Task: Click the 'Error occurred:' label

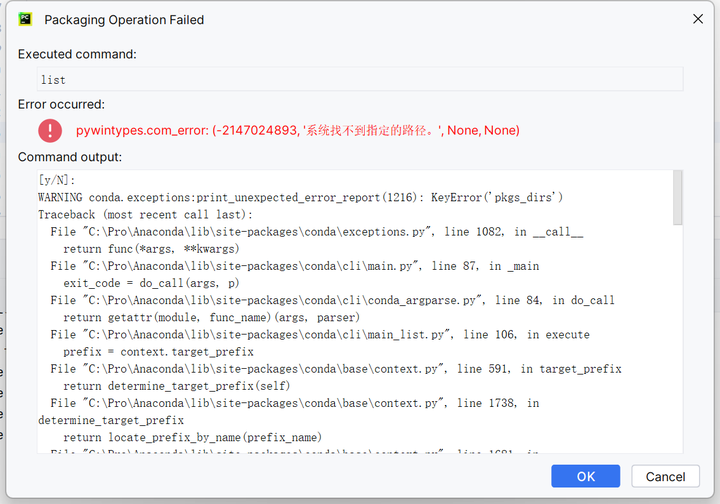Action: point(61,105)
